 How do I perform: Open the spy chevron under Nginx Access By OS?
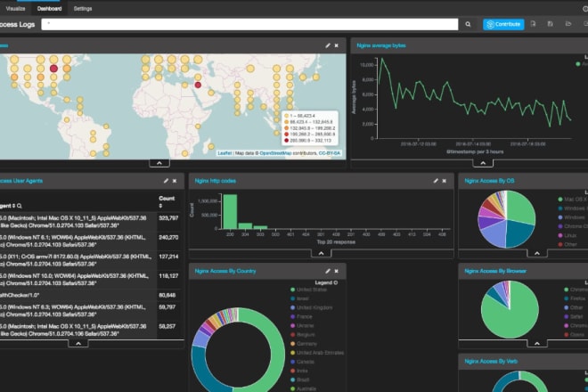tap(537, 253)
